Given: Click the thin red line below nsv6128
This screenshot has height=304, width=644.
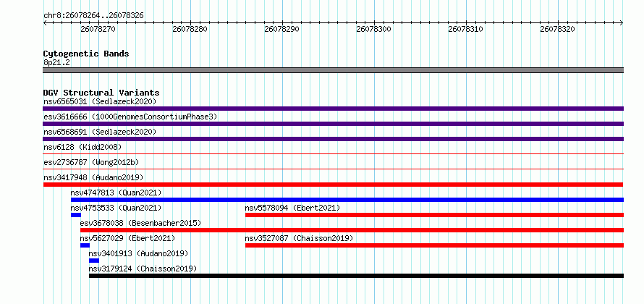Looking at the screenshot, I should pyautogui.click(x=333, y=153).
